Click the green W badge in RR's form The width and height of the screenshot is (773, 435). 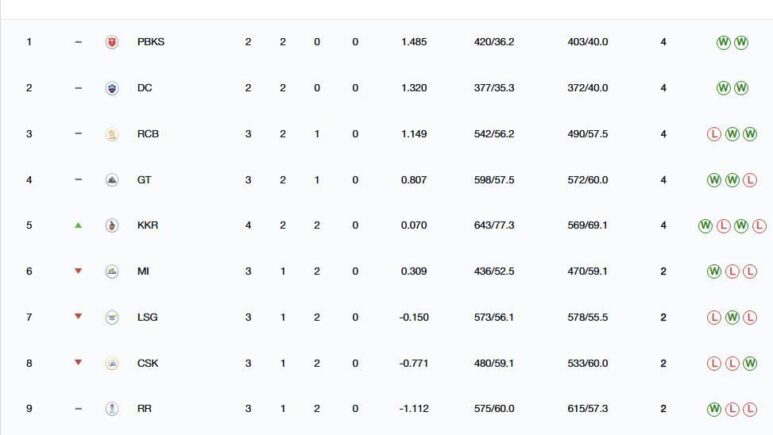click(714, 409)
